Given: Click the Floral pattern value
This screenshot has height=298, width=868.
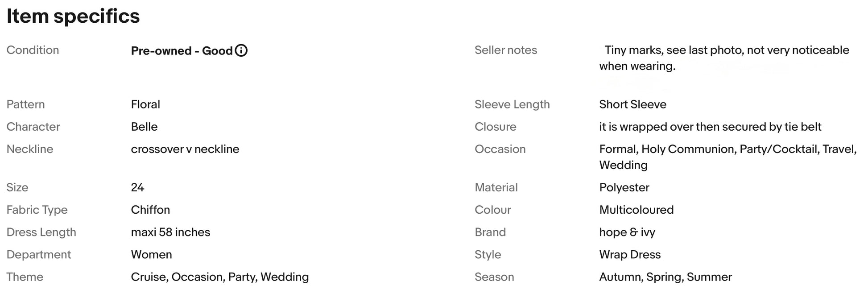Looking at the screenshot, I should point(145,104).
